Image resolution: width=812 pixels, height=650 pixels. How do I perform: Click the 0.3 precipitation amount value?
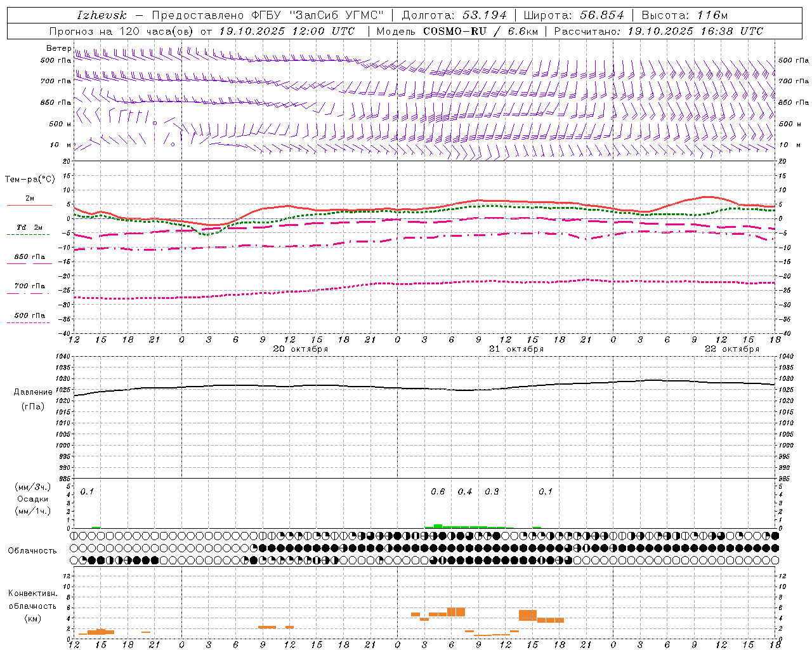492,492
